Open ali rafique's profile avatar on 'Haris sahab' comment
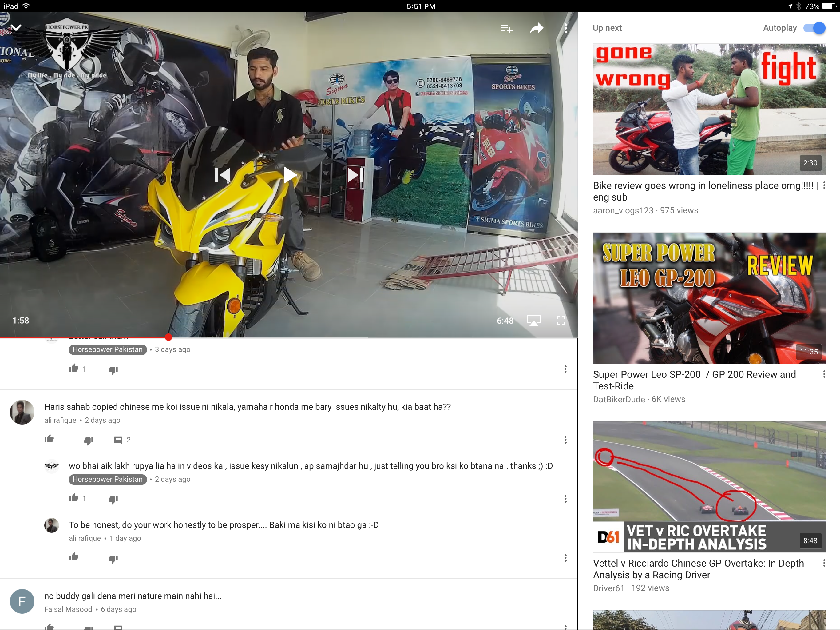Viewport: 840px width, 630px height. (22, 412)
